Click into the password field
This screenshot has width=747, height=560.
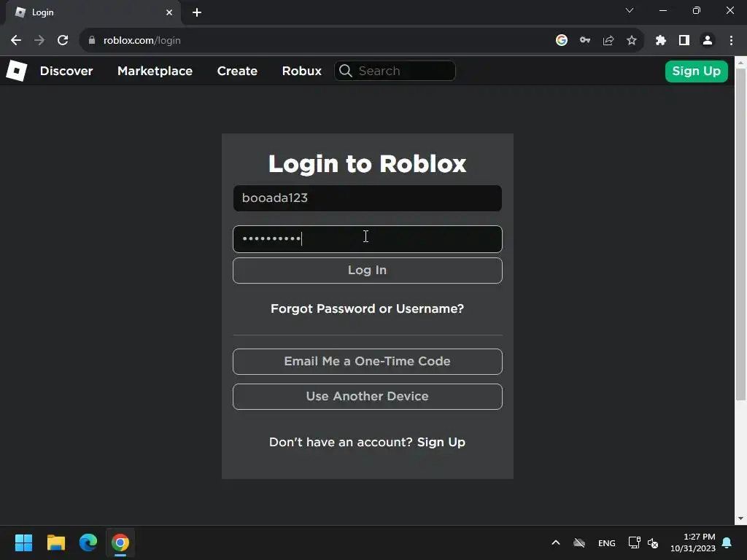pos(368,239)
